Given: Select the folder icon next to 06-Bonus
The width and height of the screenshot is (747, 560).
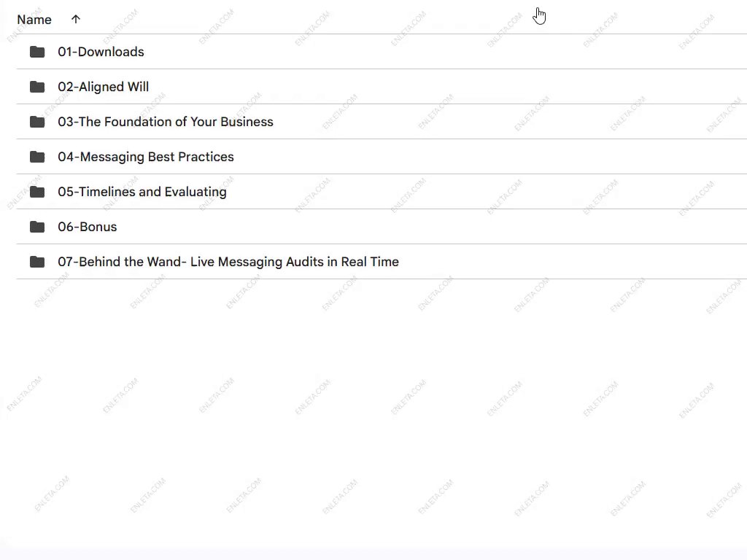Looking at the screenshot, I should click(37, 227).
